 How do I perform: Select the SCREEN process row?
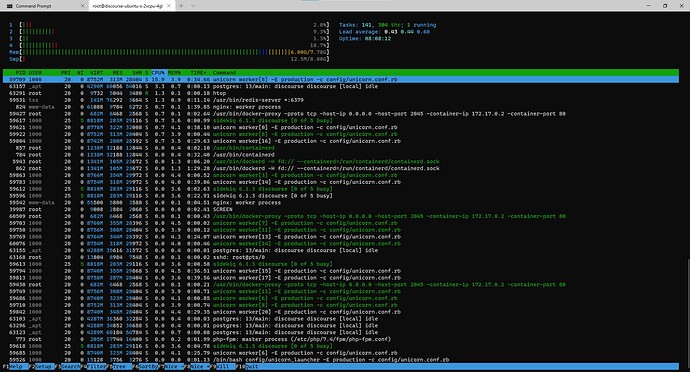tap(341, 210)
